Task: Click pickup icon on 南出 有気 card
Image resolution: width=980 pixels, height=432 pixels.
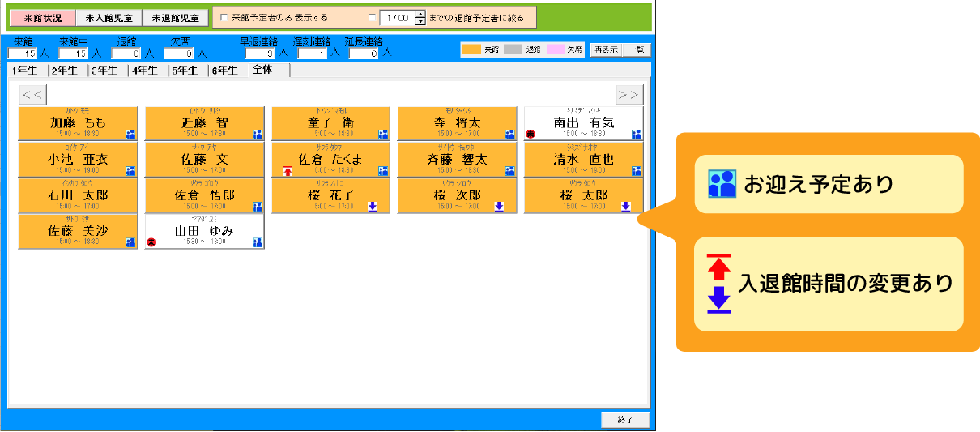Action: [636, 135]
